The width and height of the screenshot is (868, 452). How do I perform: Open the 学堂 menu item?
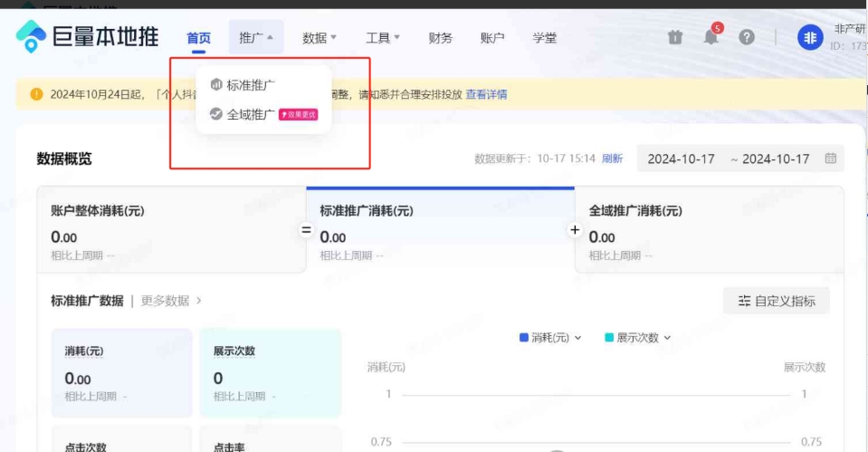544,38
